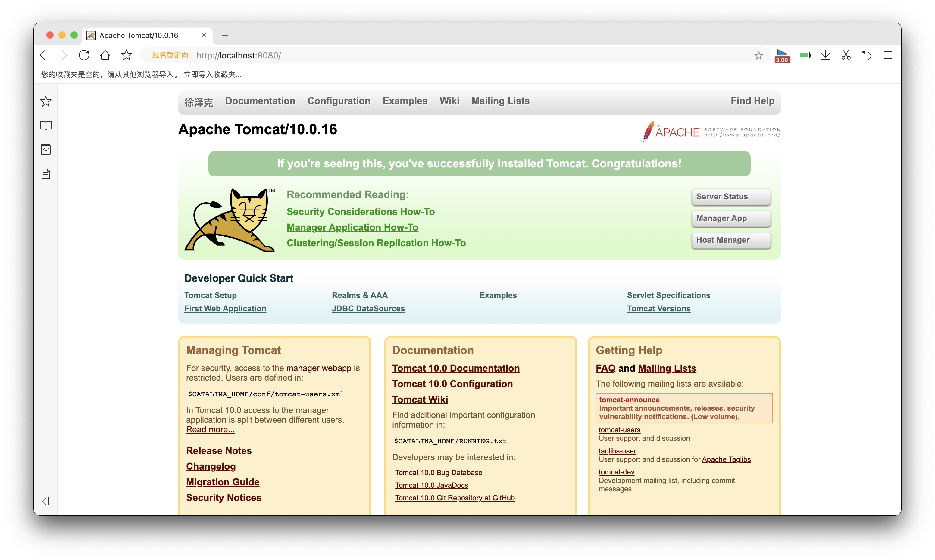Bookmark page with address bar star
This screenshot has width=935, height=560.
point(758,56)
